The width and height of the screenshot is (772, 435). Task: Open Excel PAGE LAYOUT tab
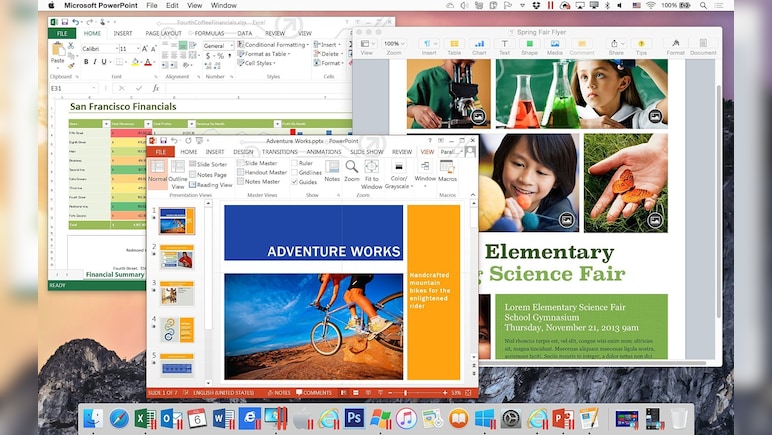coord(163,33)
